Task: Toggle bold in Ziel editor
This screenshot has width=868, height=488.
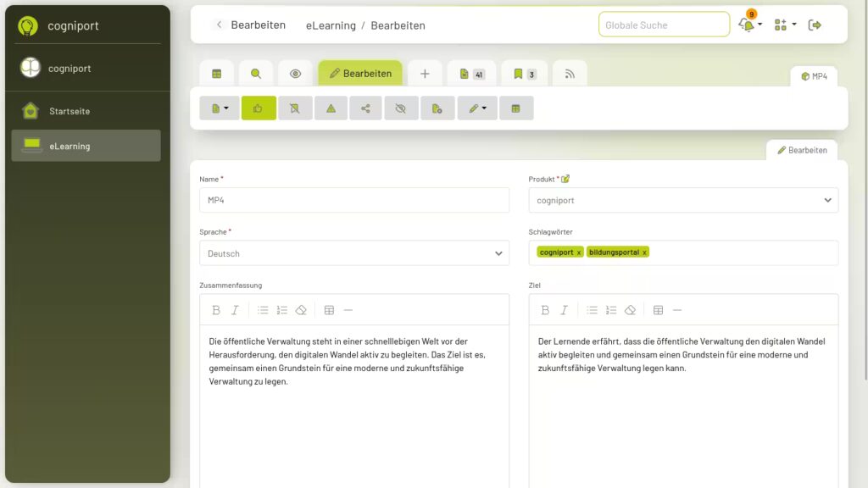Action: pyautogui.click(x=545, y=310)
